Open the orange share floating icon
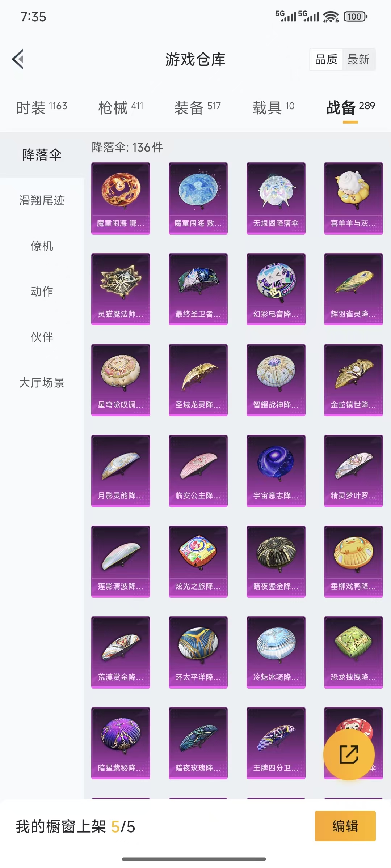 click(349, 754)
